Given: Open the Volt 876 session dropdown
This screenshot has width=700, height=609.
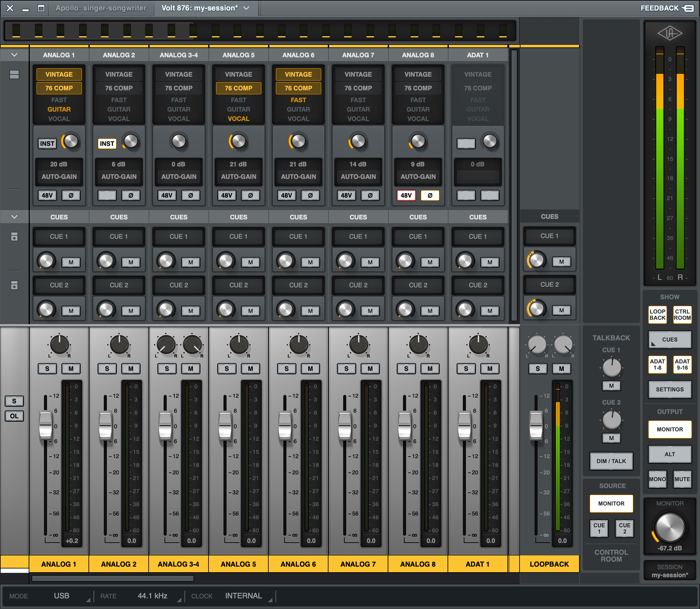Looking at the screenshot, I should (x=247, y=8).
